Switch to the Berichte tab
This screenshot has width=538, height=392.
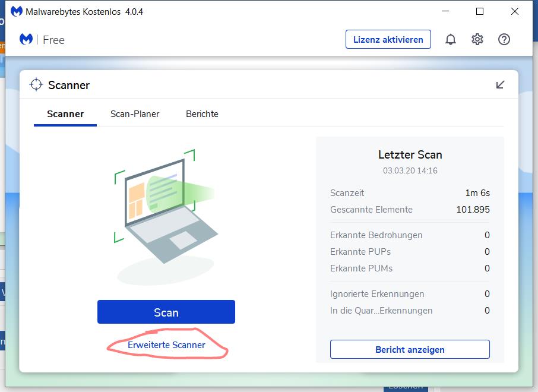(202, 114)
